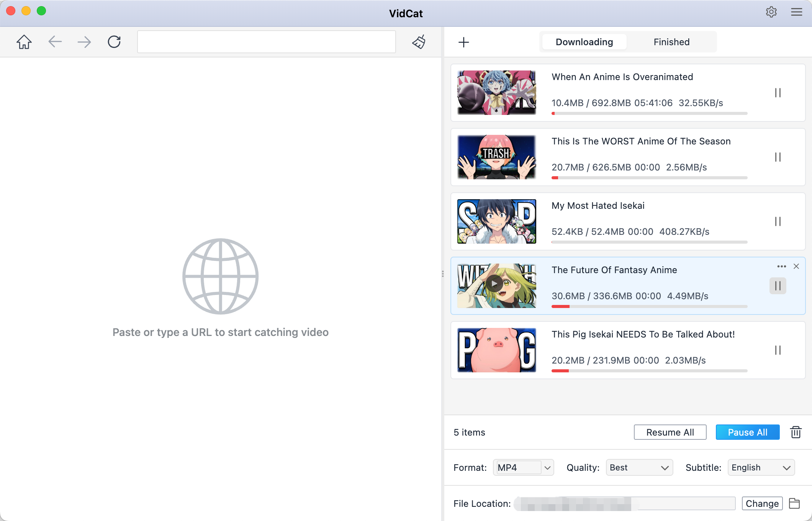812x521 pixels.
Task: Select title 'This Is The WORST Anime Of The Season'
Action: (641, 141)
